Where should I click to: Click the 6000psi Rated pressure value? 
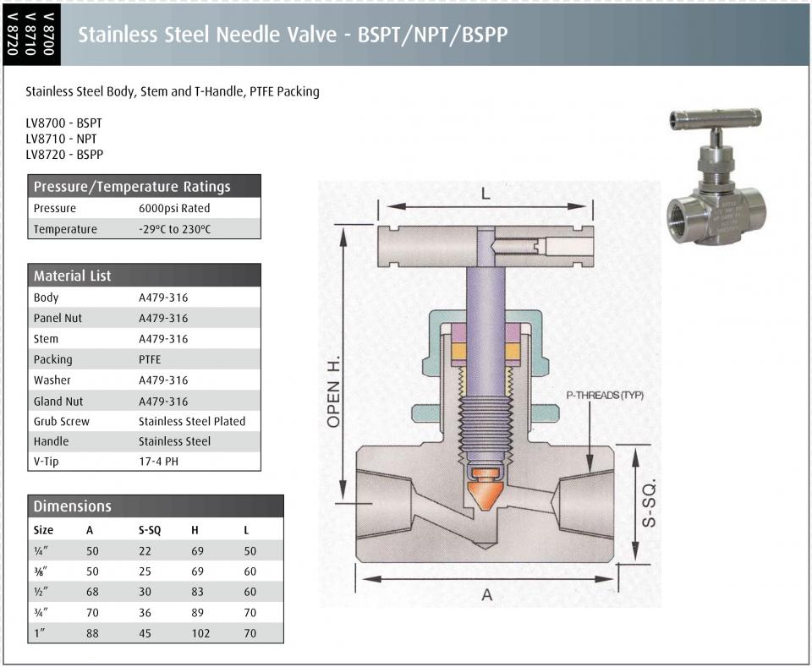pos(174,208)
